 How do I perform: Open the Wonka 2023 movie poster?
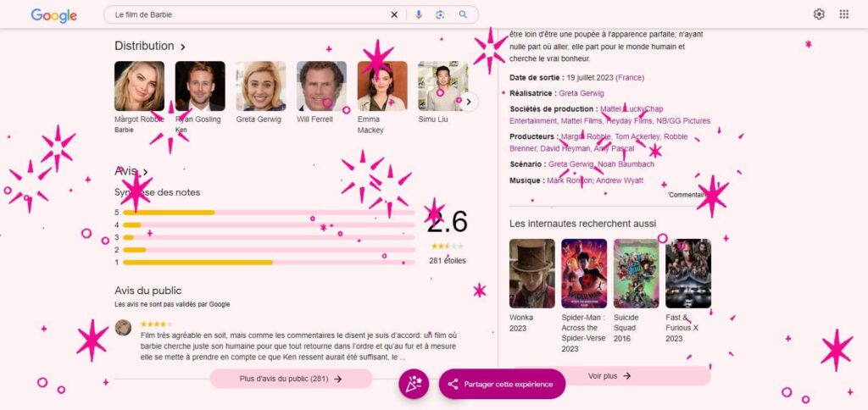[x=531, y=273]
